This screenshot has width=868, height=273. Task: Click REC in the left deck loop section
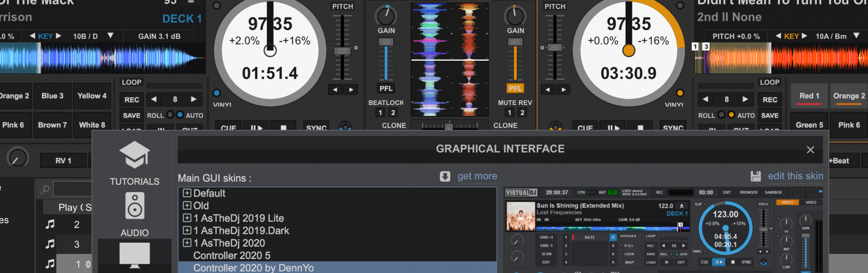click(132, 100)
